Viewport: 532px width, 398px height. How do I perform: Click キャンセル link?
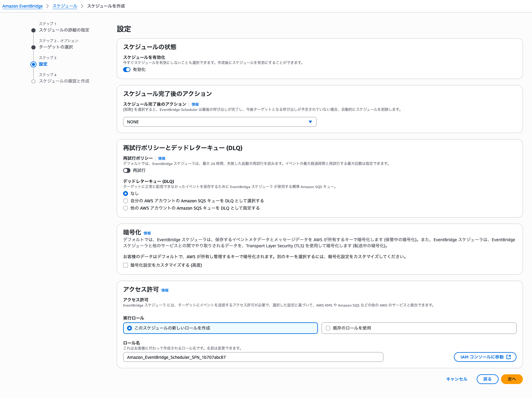click(x=457, y=379)
